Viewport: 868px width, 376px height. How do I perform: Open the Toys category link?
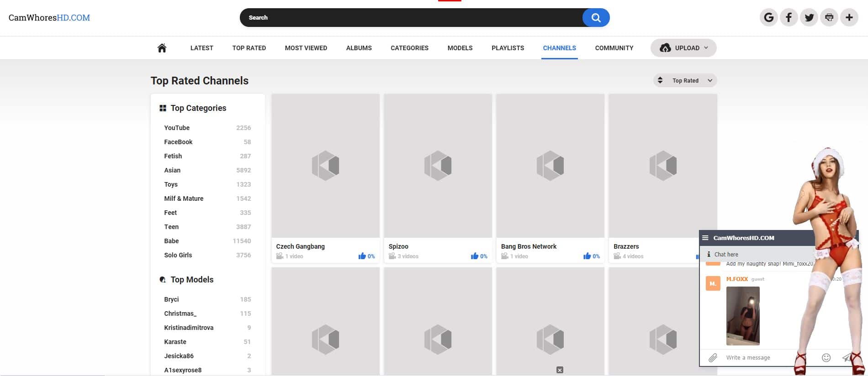coord(171,184)
